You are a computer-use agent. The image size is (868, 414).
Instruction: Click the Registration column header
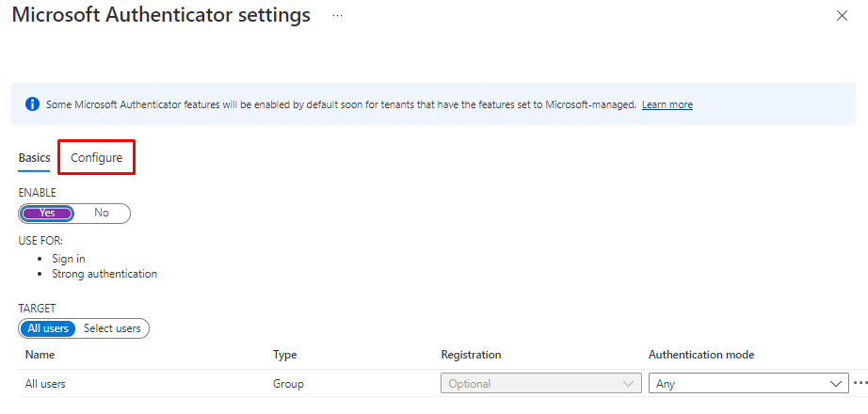pos(471,355)
